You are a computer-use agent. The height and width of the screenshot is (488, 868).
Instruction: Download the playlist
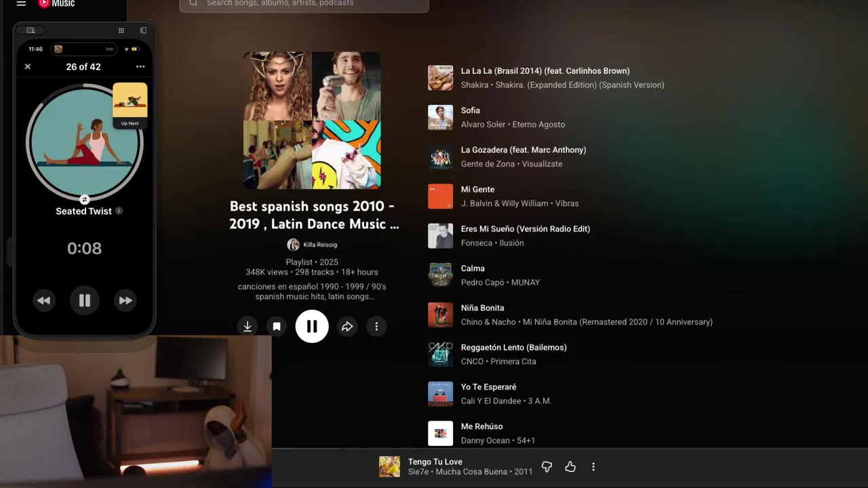point(248,327)
